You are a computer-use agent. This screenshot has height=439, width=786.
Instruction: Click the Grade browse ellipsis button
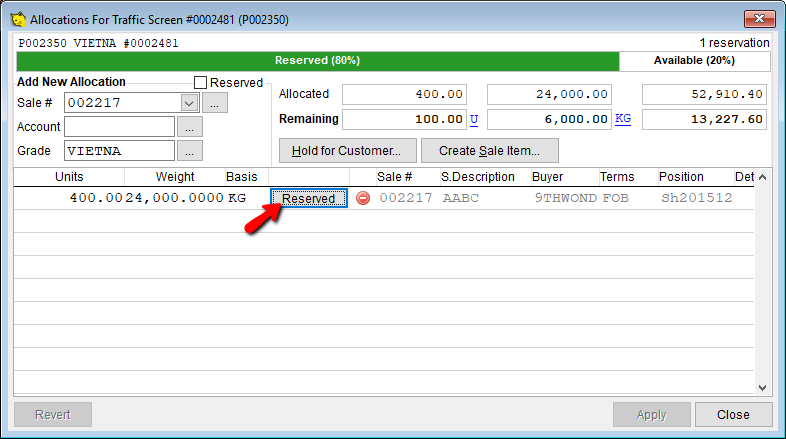click(x=189, y=151)
